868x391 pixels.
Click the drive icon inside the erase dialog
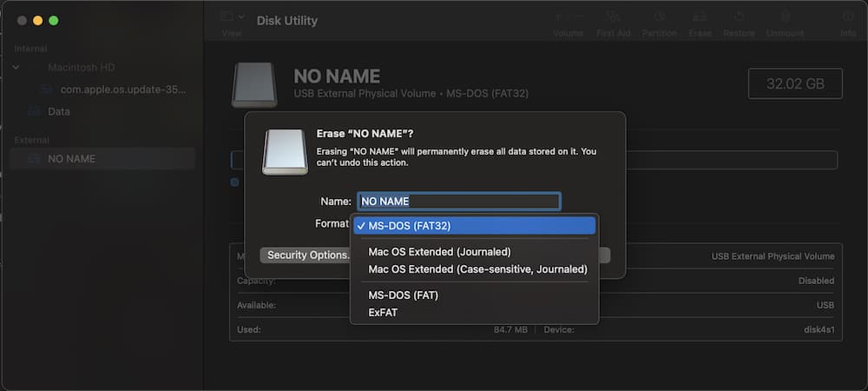click(285, 152)
